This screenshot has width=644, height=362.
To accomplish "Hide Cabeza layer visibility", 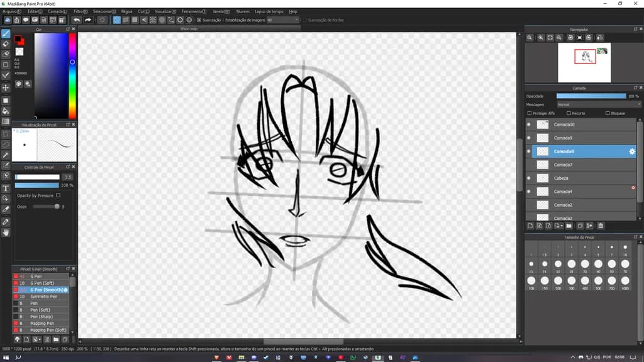I will [528, 178].
